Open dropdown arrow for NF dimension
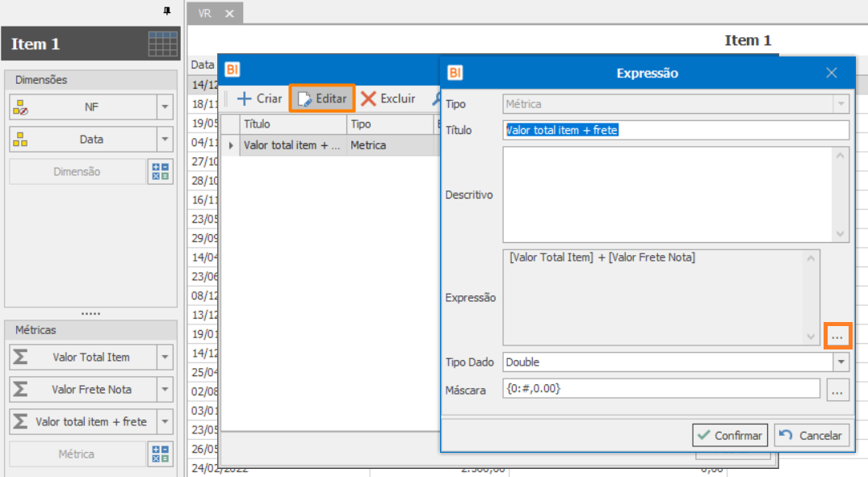 (x=165, y=107)
